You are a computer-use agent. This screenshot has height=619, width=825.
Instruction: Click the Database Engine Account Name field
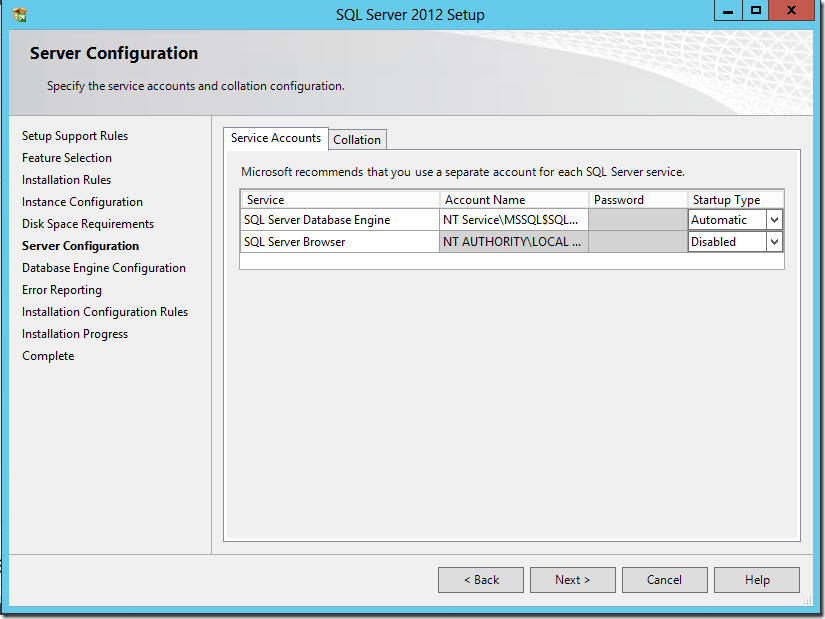pos(514,220)
